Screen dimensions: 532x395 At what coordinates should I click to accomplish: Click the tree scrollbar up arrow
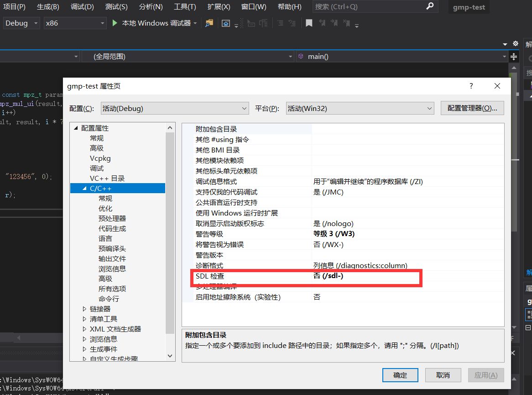point(170,128)
